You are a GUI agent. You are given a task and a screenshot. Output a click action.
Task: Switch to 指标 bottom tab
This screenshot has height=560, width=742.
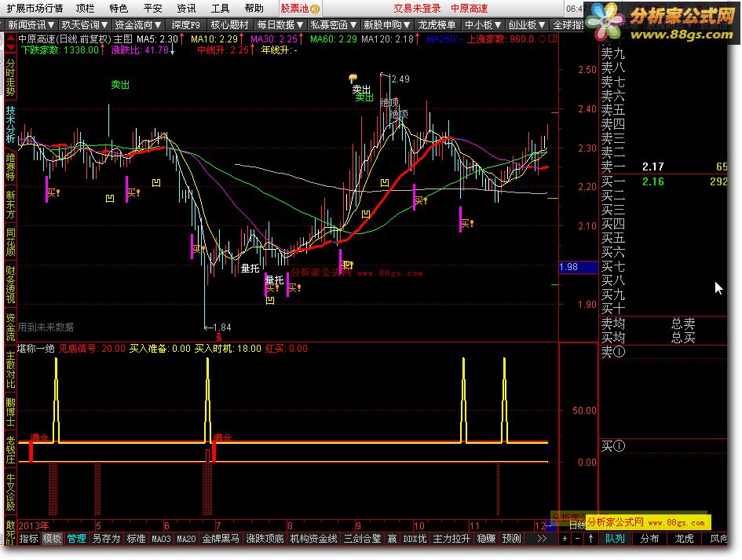pos(28,539)
